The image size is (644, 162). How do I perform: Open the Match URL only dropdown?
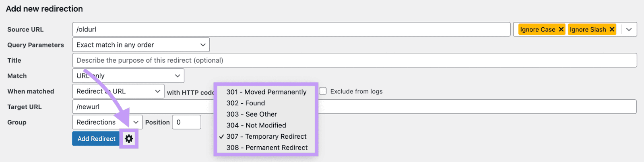pos(128,76)
